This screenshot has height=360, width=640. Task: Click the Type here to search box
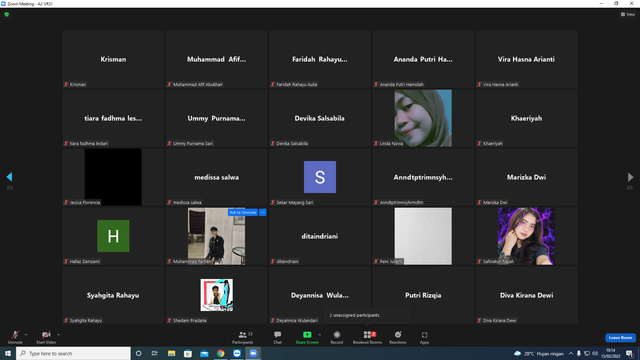[73, 353]
